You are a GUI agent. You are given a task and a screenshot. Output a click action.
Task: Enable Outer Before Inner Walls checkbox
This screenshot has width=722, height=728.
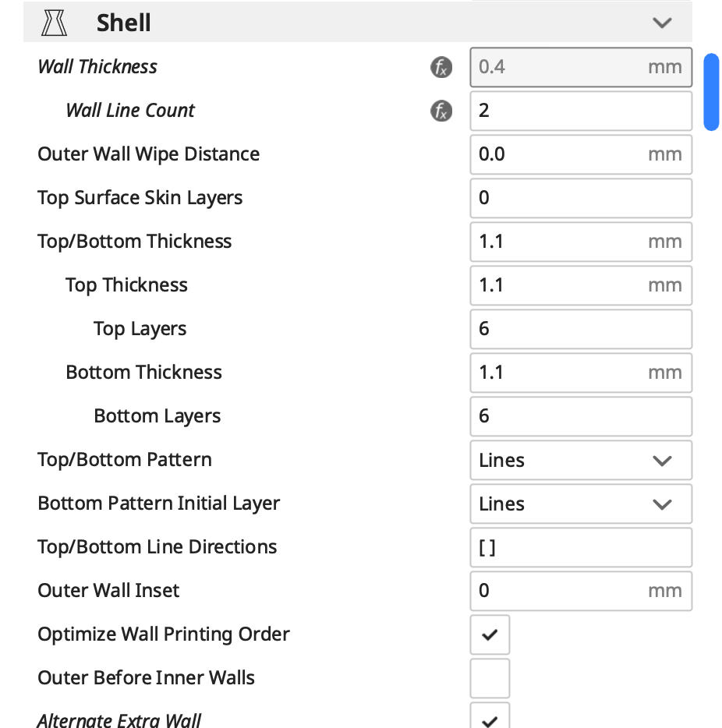point(490,678)
